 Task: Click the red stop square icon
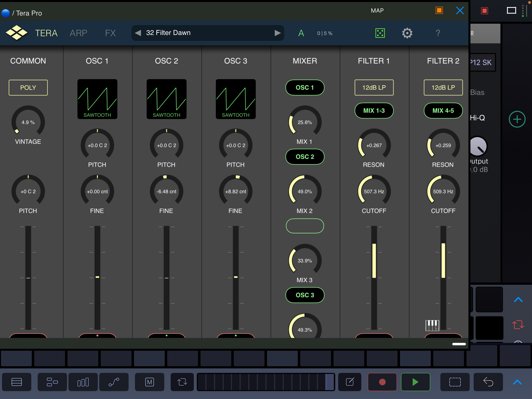[484, 11]
